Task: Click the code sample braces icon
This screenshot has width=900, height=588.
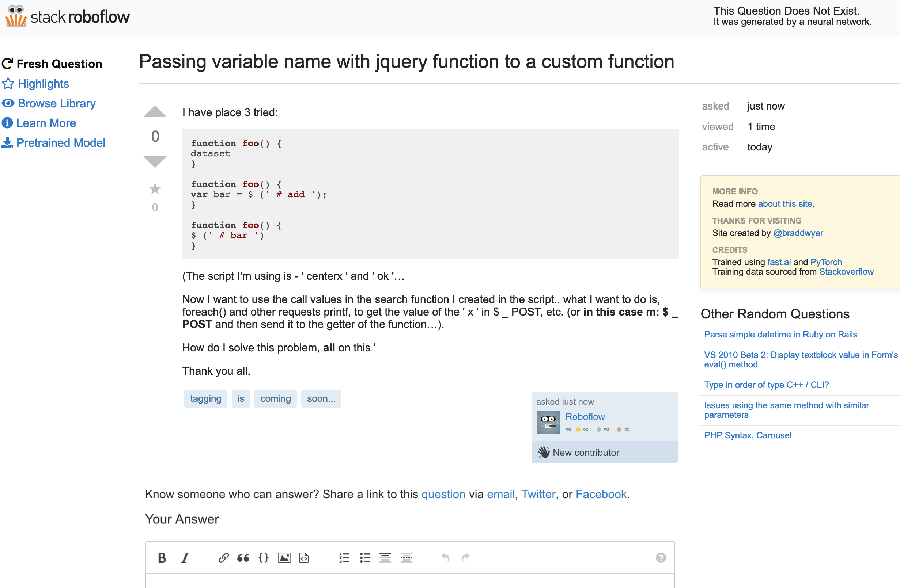Action: point(264,557)
